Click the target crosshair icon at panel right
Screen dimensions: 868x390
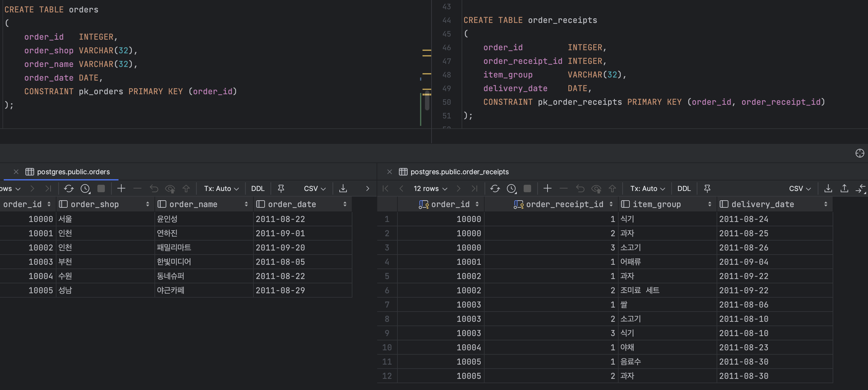point(860,153)
